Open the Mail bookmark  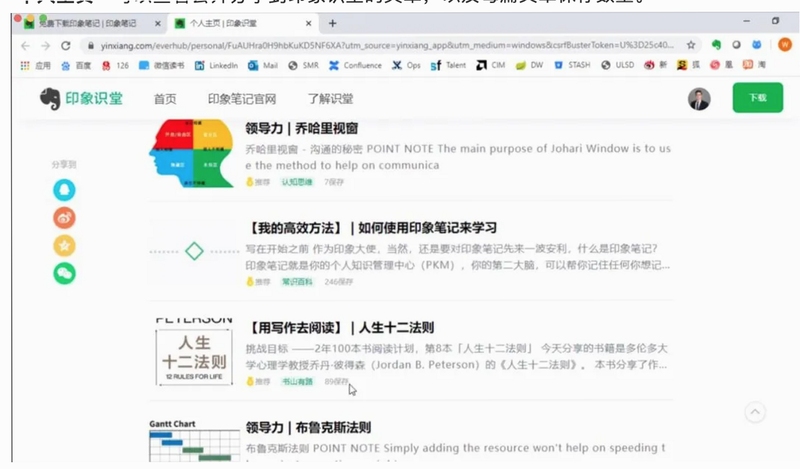click(x=263, y=65)
